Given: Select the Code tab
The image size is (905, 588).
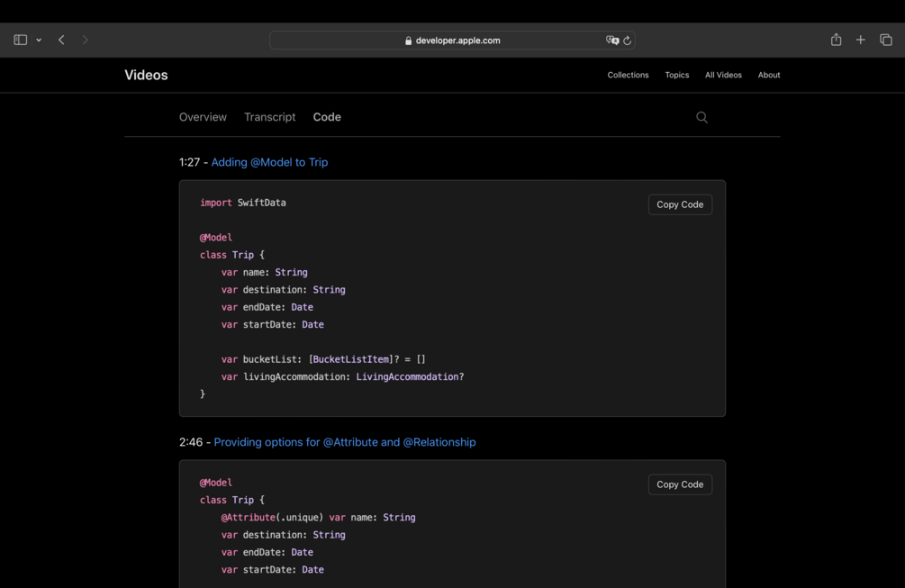Looking at the screenshot, I should tap(327, 117).
